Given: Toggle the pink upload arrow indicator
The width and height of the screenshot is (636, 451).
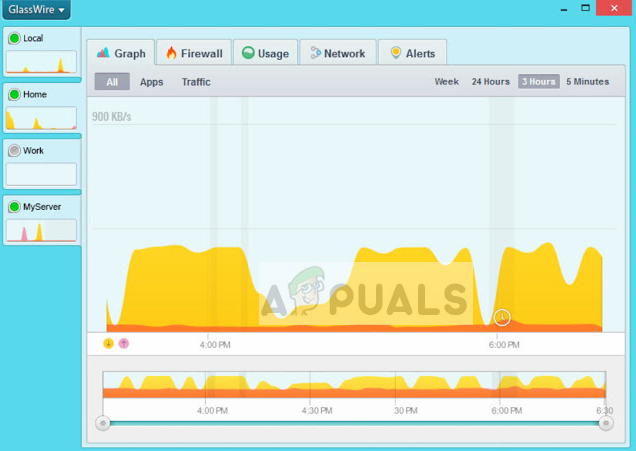Looking at the screenshot, I should pyautogui.click(x=124, y=344).
